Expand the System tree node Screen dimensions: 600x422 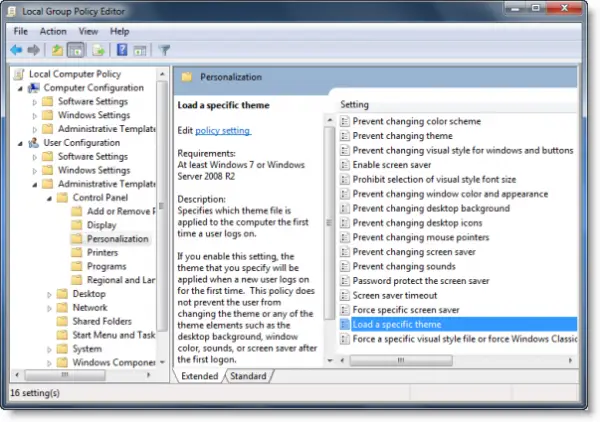[49, 350]
